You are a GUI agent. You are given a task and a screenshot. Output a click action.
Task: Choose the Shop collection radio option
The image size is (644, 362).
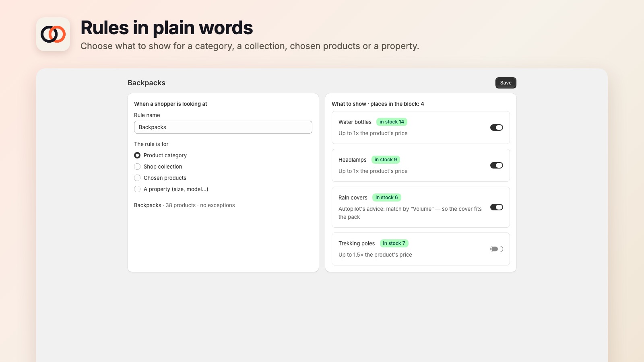point(137,167)
